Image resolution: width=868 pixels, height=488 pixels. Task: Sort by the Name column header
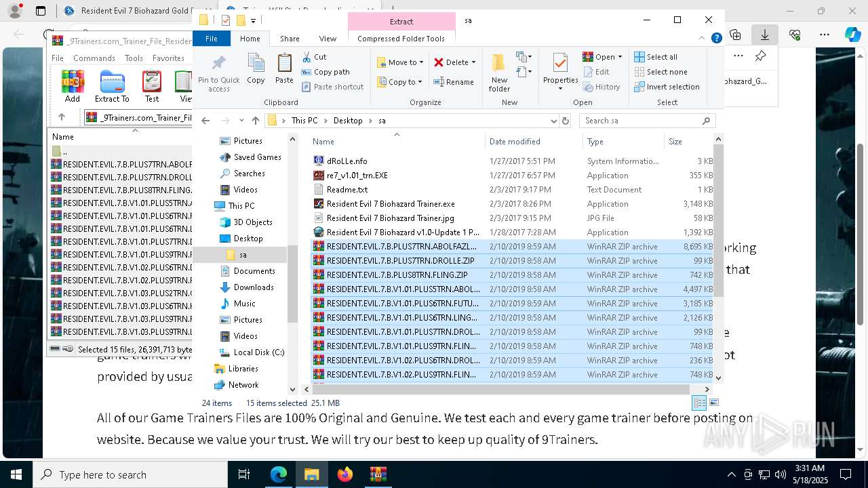tap(398, 142)
